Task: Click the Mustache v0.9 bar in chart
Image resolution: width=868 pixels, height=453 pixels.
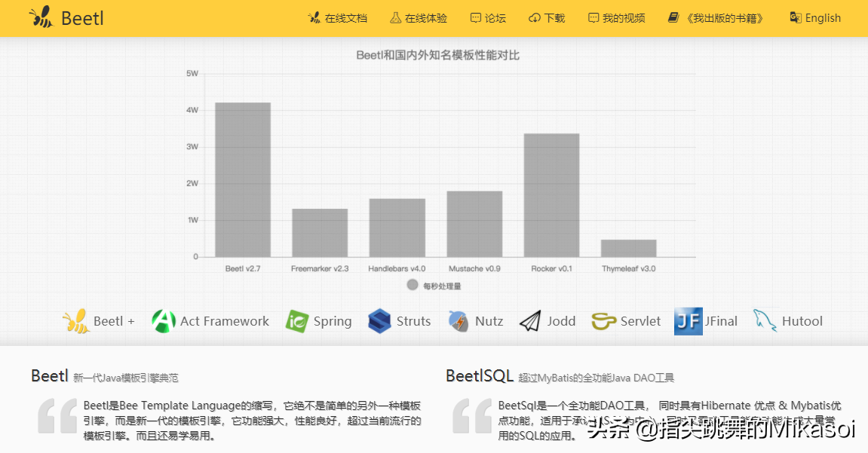Action: (474, 224)
